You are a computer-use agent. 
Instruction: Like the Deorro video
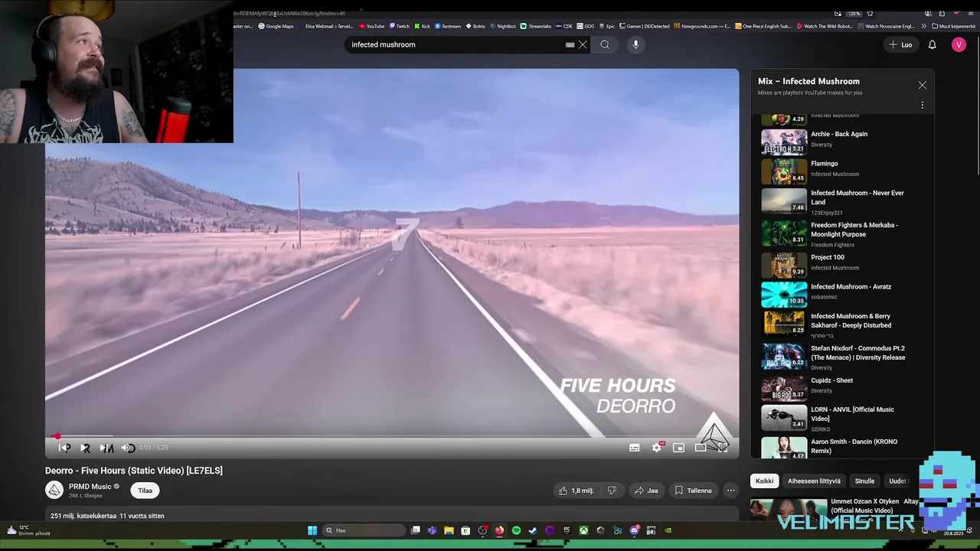(576, 491)
